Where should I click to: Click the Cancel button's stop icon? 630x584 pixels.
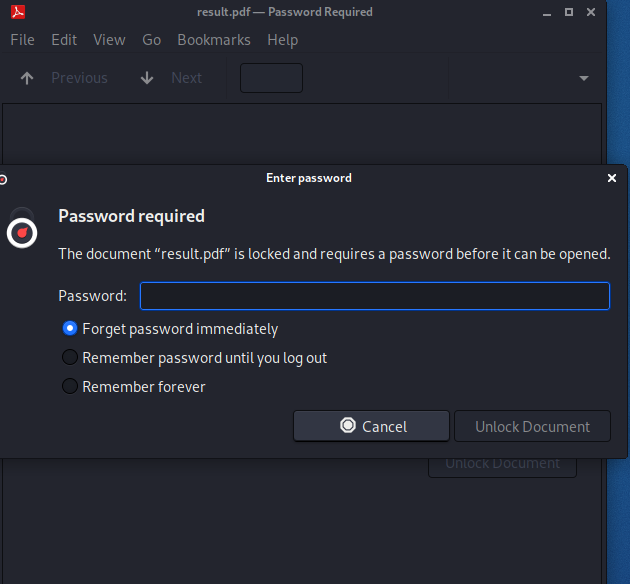click(x=348, y=425)
